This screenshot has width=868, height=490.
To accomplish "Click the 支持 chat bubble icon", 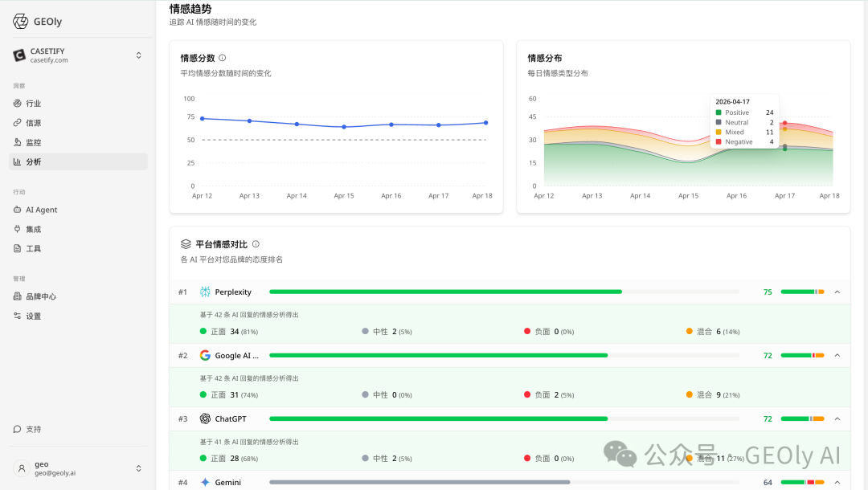I will point(17,429).
